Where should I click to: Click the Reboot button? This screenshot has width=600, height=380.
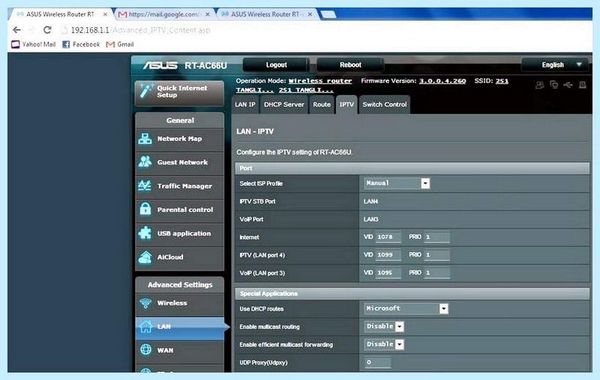tap(350, 65)
